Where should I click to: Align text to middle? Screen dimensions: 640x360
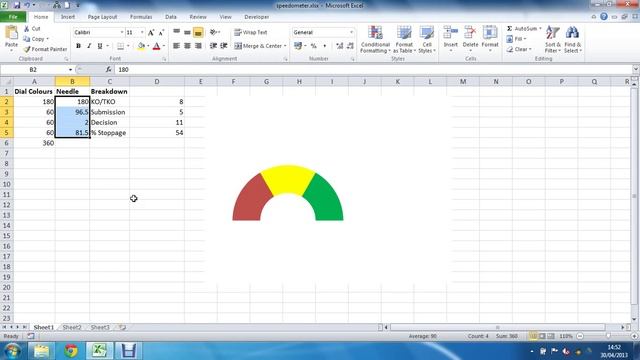point(187,32)
